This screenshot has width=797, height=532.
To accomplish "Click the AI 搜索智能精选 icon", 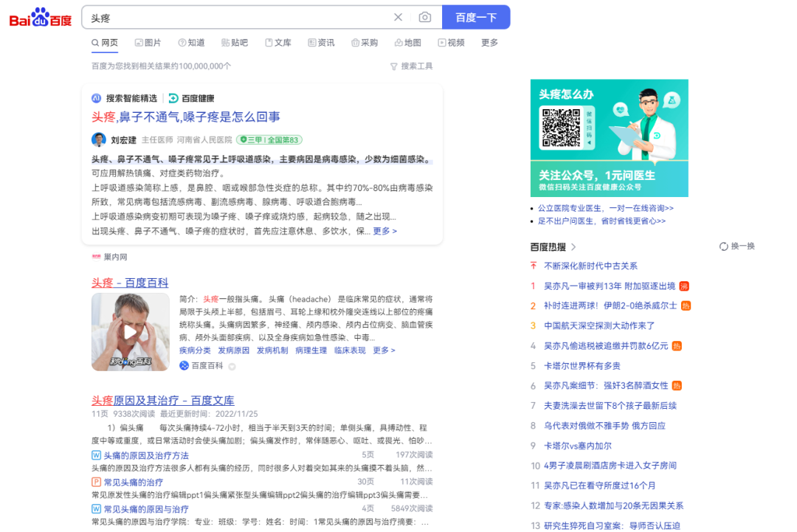I will (96, 97).
